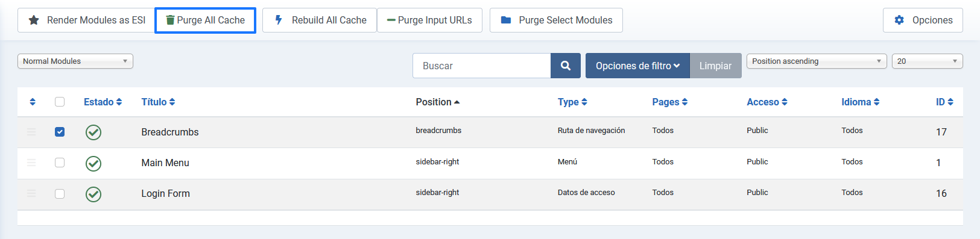Viewport: 980px width, 239px height.
Task: Click the Purge All Cache button
Action: point(206,20)
